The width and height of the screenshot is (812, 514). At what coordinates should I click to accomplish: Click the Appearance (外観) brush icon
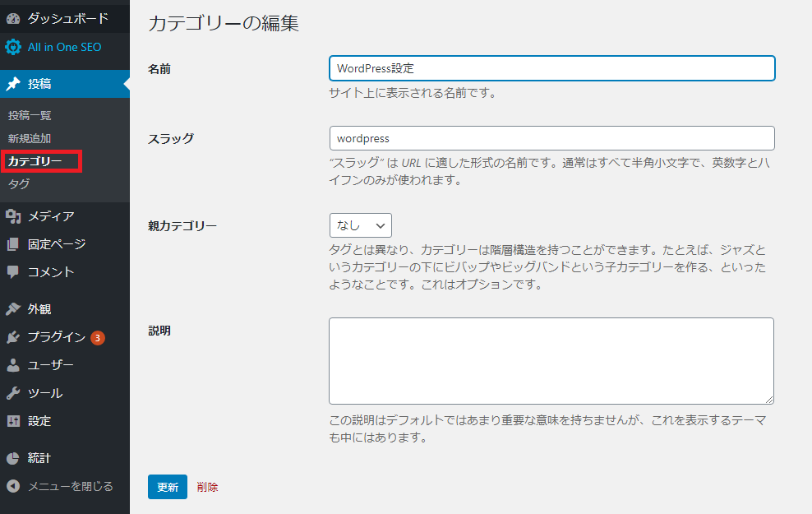(x=13, y=309)
